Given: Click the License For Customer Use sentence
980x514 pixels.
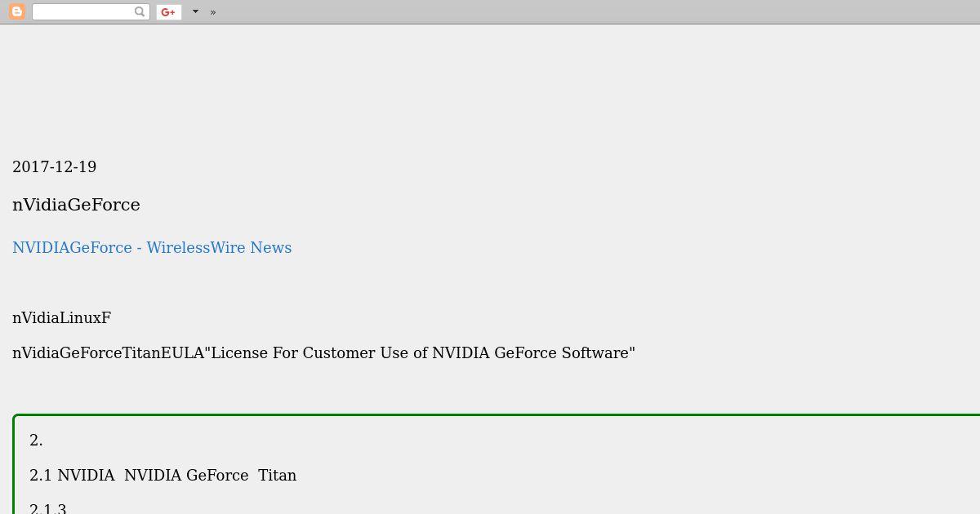Looking at the screenshot, I should [x=323, y=353].
